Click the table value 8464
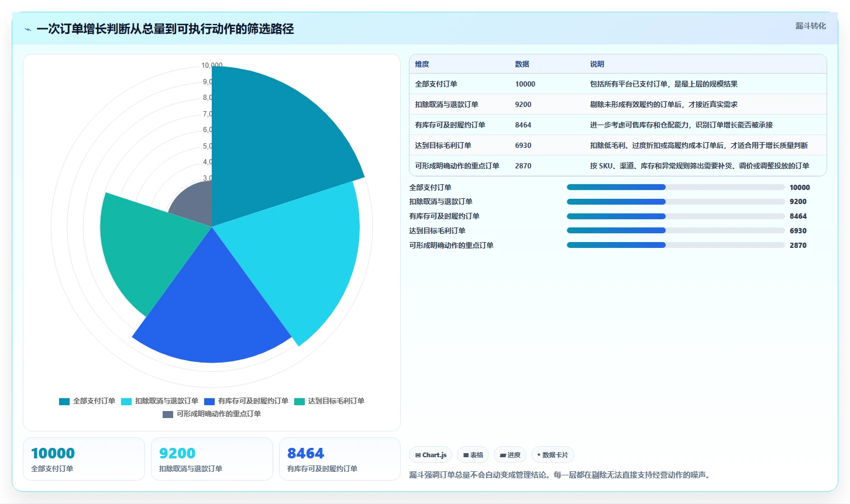This screenshot has width=850, height=504. click(x=523, y=125)
